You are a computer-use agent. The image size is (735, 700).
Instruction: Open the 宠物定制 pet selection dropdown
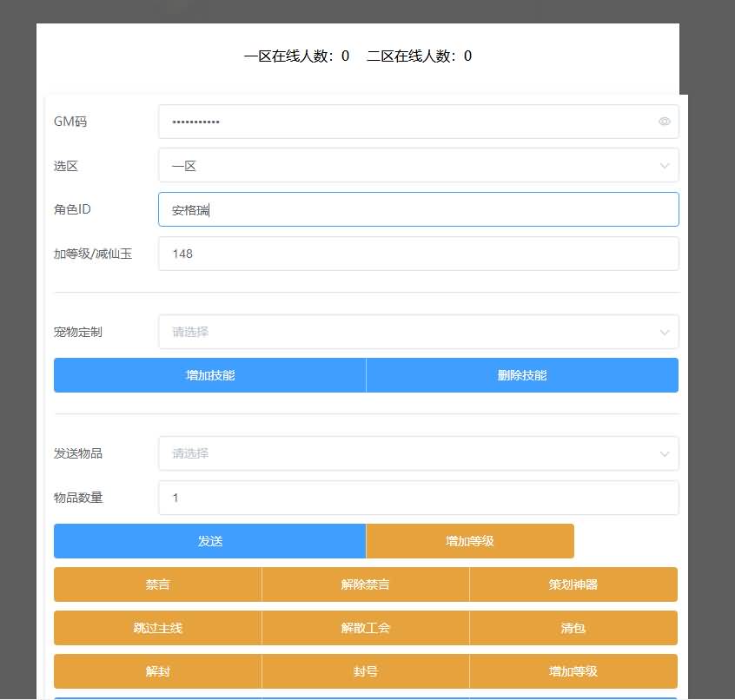[x=417, y=331]
